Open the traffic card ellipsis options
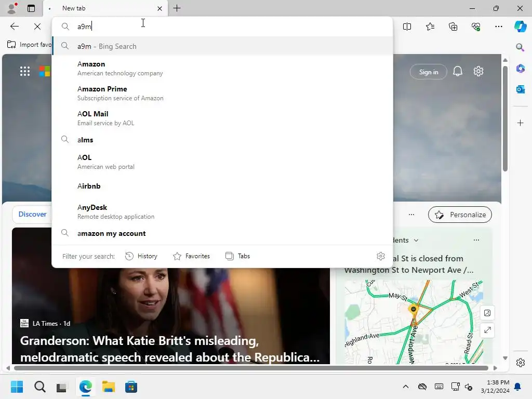Screen dimensions: 532x399 (x=476, y=240)
